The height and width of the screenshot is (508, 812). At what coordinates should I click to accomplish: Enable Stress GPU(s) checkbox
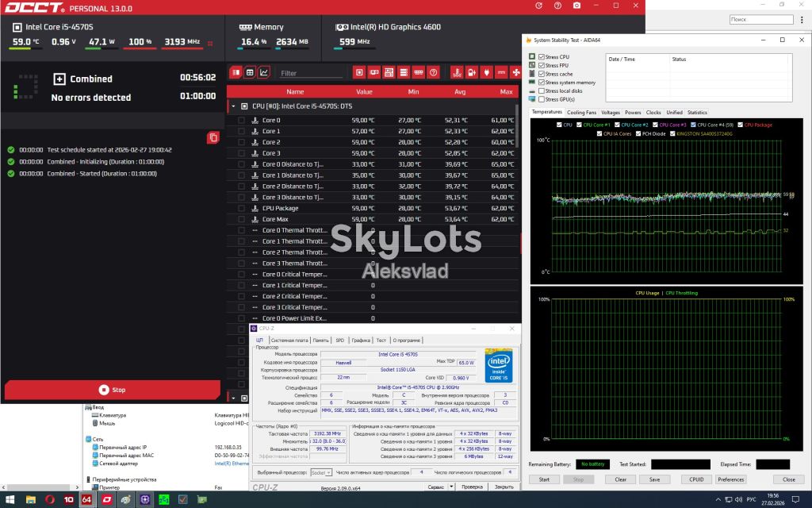click(x=541, y=99)
